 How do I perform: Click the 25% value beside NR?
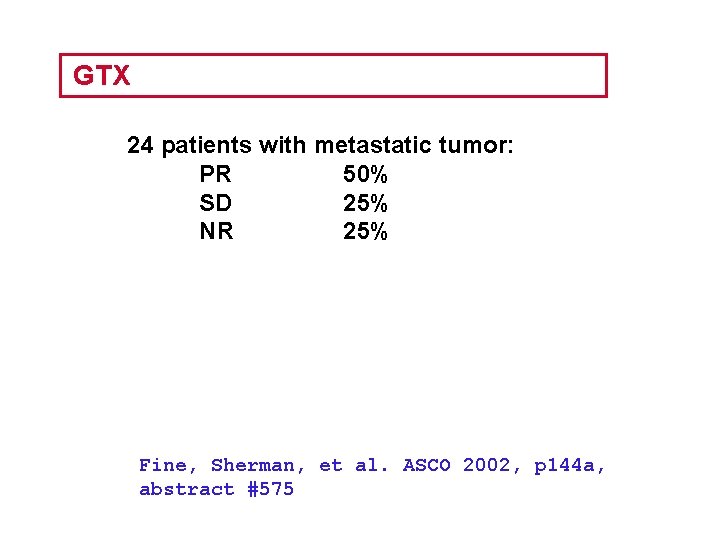click(365, 232)
